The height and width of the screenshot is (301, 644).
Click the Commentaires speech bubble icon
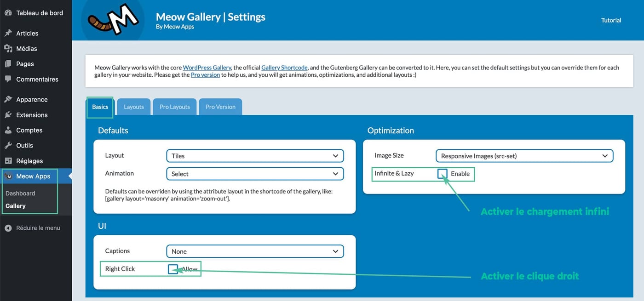coord(8,79)
